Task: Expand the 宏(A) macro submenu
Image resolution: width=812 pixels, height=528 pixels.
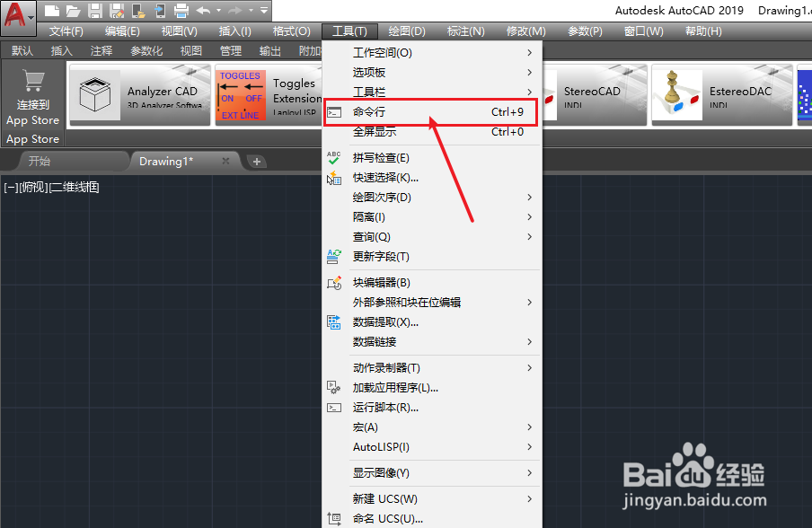Action: click(432, 427)
